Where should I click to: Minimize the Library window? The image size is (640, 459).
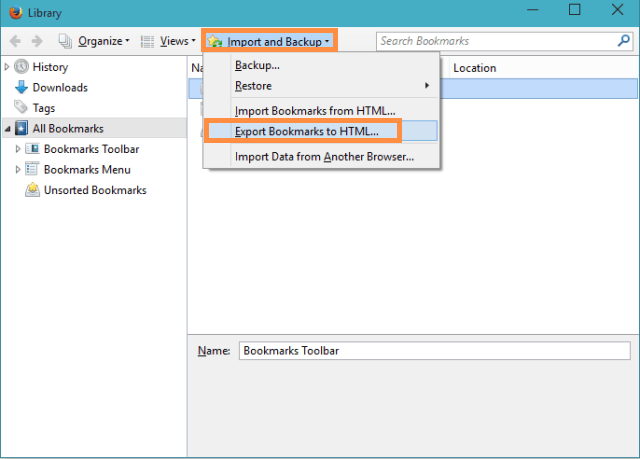tap(533, 9)
